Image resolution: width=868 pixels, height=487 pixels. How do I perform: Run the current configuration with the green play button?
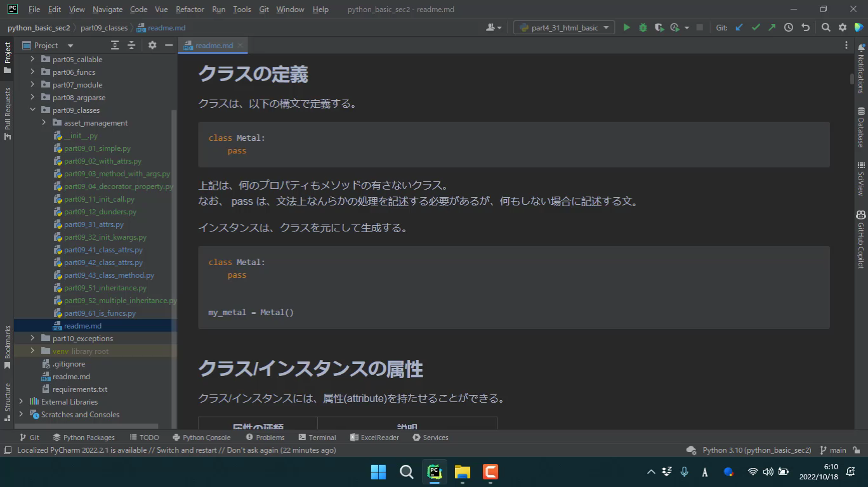(626, 27)
